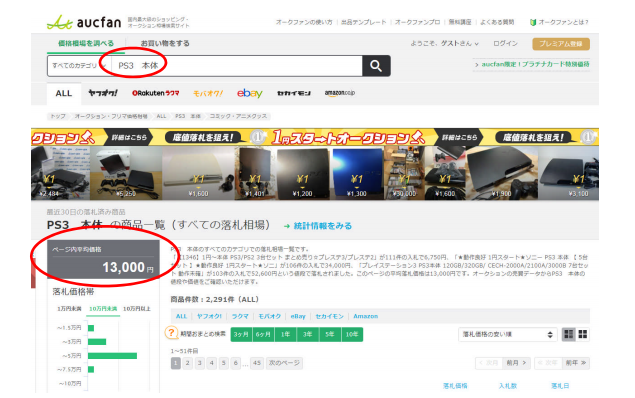Open the 出品テンプレート link
Image resolution: width=635 pixels, height=398 pixels.
pos(363,22)
